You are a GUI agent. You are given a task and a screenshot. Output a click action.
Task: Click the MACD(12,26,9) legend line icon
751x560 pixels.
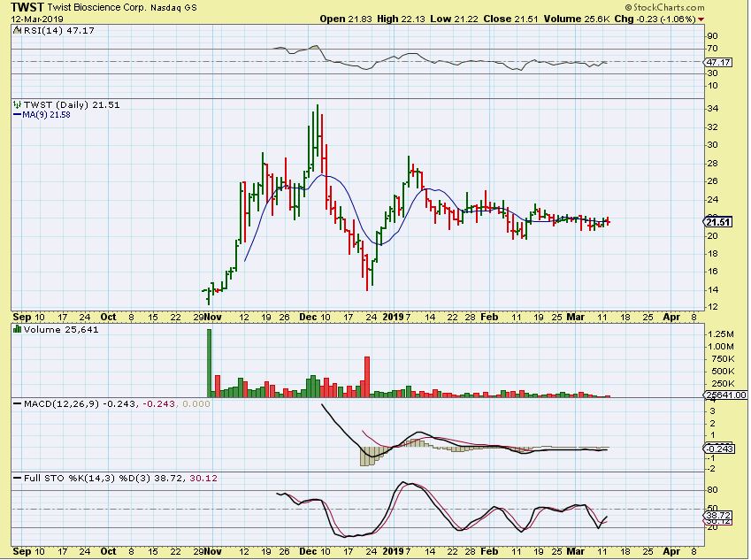click(16, 404)
